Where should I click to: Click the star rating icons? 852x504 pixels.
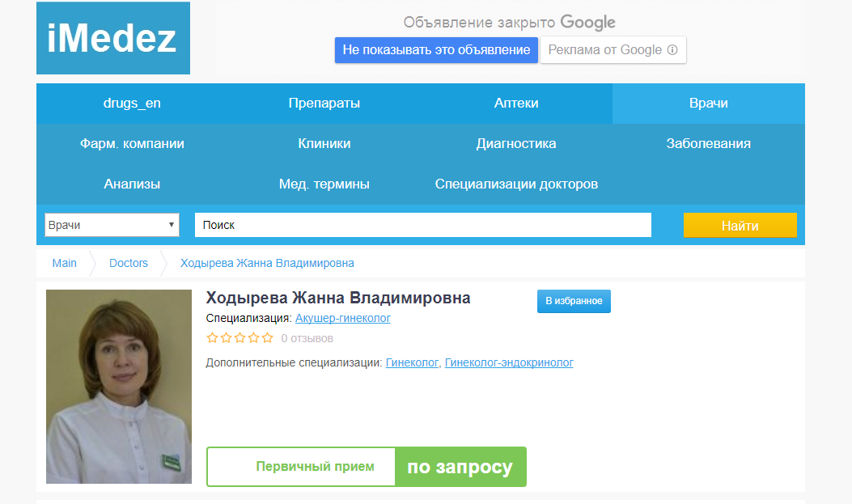[239, 338]
